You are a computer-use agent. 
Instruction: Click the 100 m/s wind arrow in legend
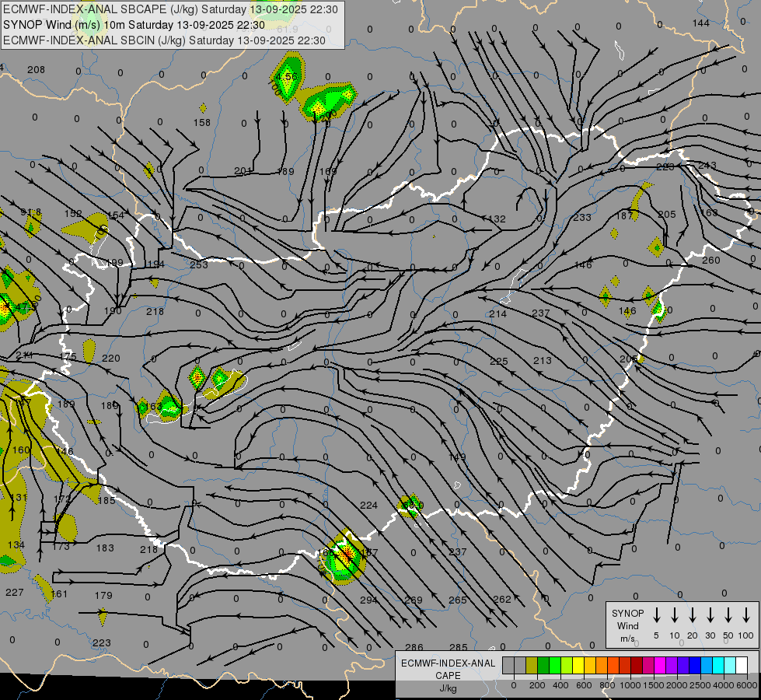pos(746,615)
